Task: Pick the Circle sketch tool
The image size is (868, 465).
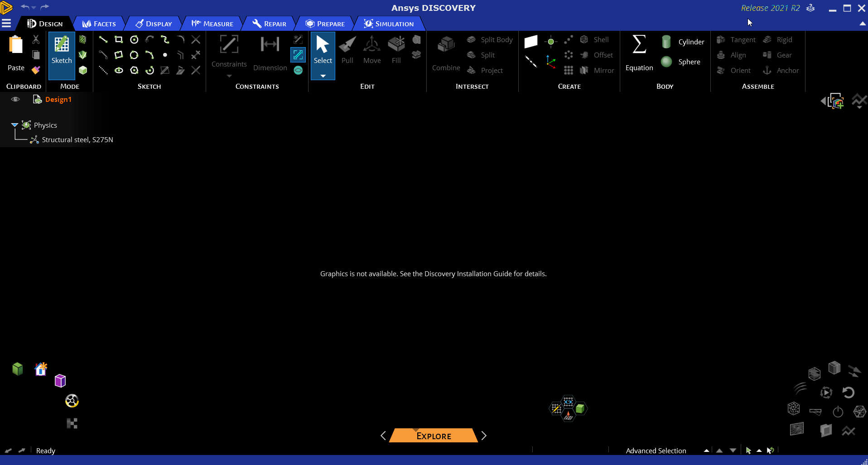Action: 134,39
